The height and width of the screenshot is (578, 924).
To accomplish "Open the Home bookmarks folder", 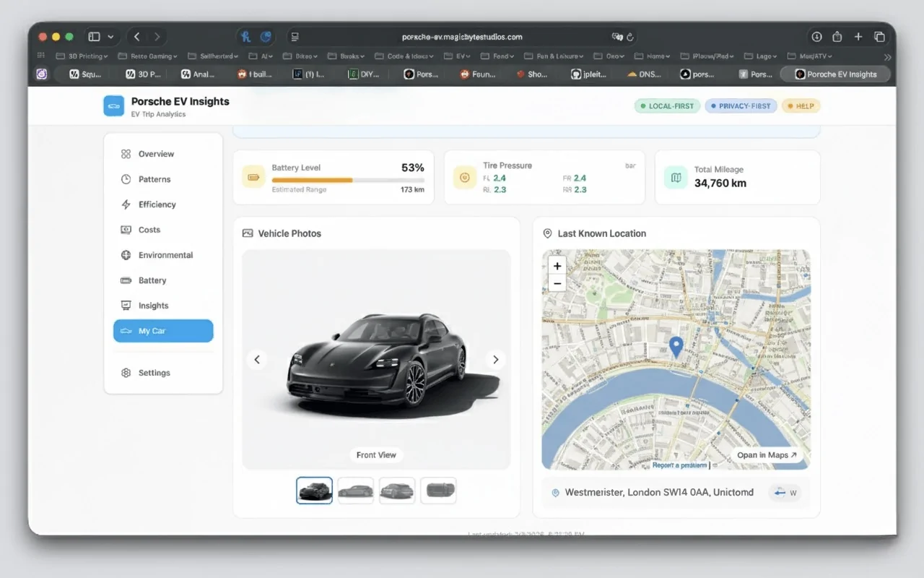I will [652, 56].
